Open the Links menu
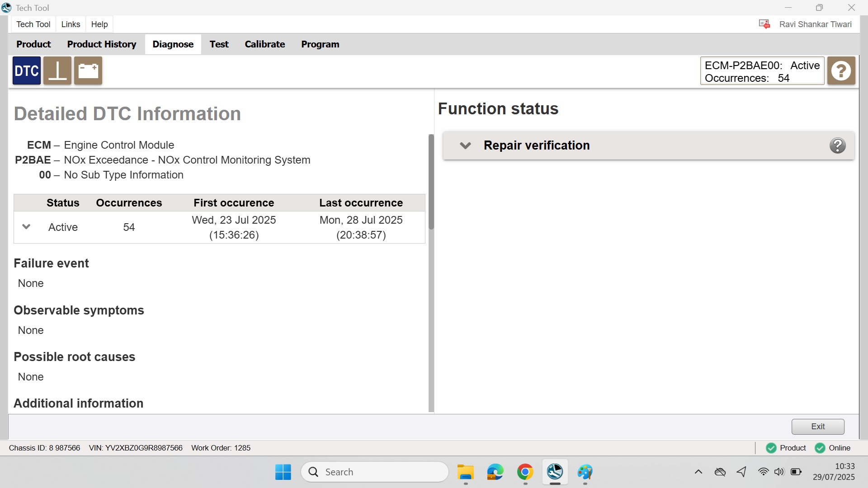This screenshot has height=488, width=868. (71, 24)
